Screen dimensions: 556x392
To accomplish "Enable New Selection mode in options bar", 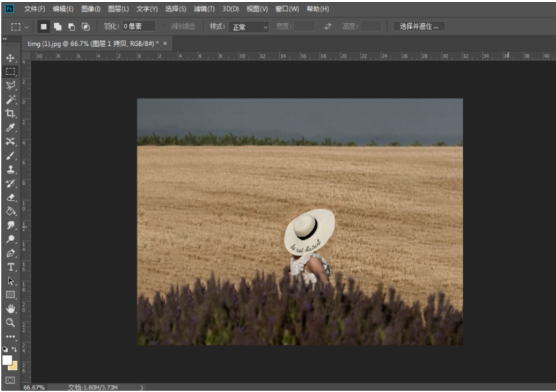I will coord(43,27).
